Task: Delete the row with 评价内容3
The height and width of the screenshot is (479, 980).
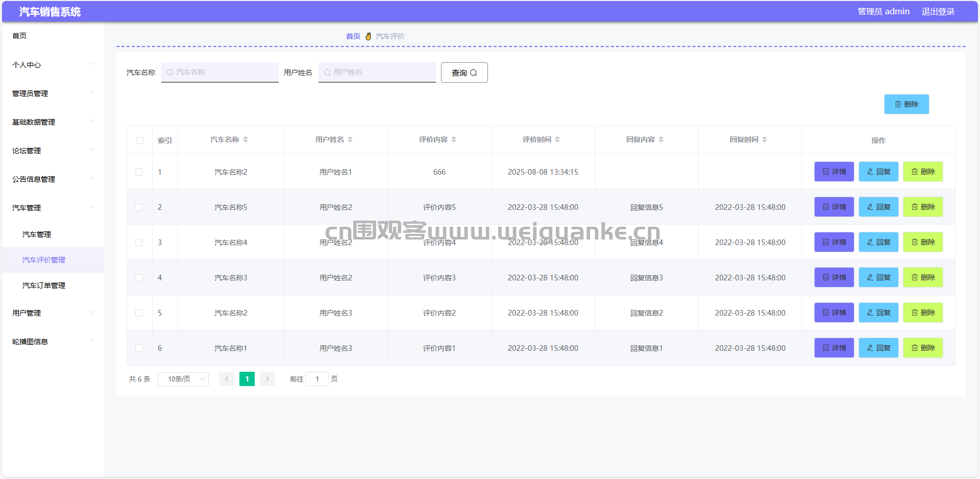Action: 923,277
